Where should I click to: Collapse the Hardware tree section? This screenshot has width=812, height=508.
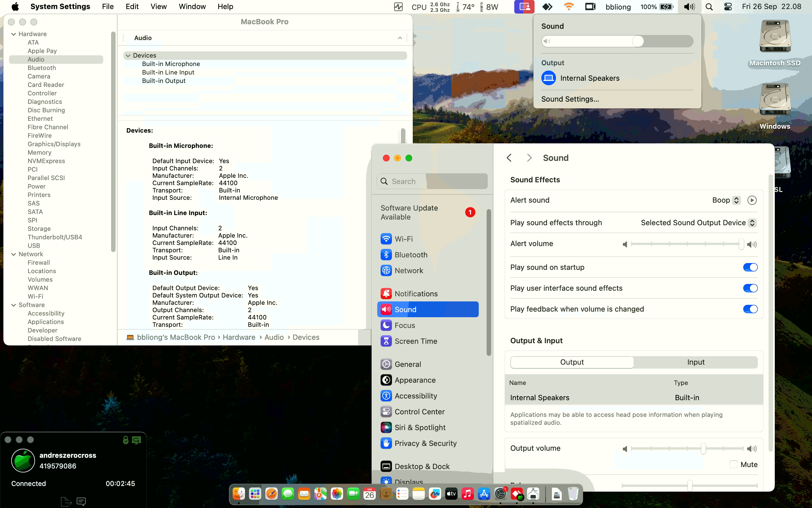click(14, 34)
